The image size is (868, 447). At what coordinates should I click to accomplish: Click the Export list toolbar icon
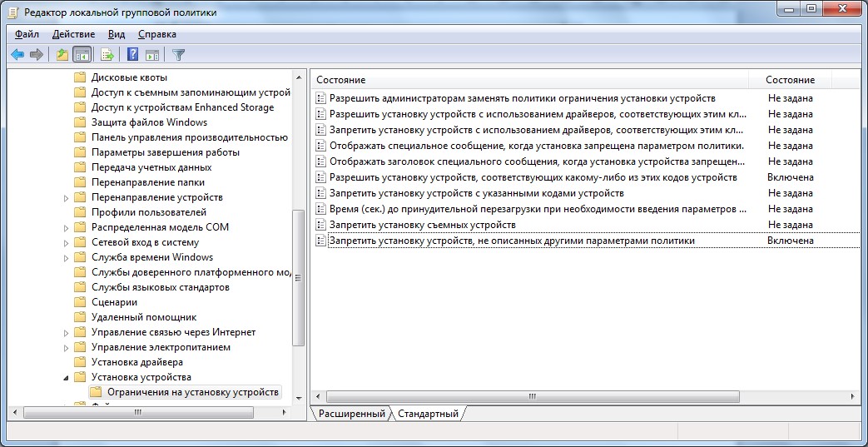click(107, 55)
